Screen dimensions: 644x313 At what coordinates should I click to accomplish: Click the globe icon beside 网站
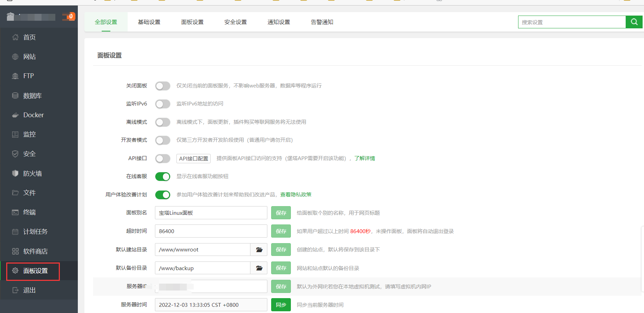(15, 56)
